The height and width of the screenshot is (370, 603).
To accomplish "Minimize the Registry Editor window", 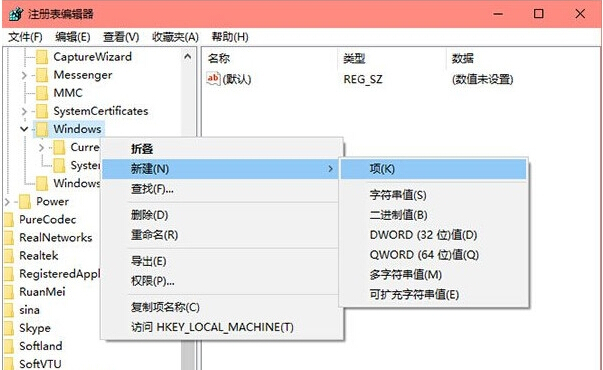I will pyautogui.click(x=498, y=14).
